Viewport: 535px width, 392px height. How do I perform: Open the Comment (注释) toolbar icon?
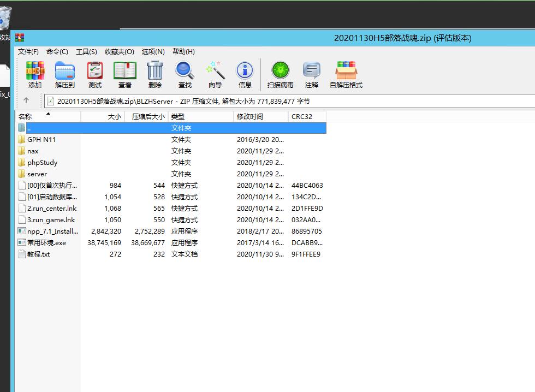[x=312, y=75]
